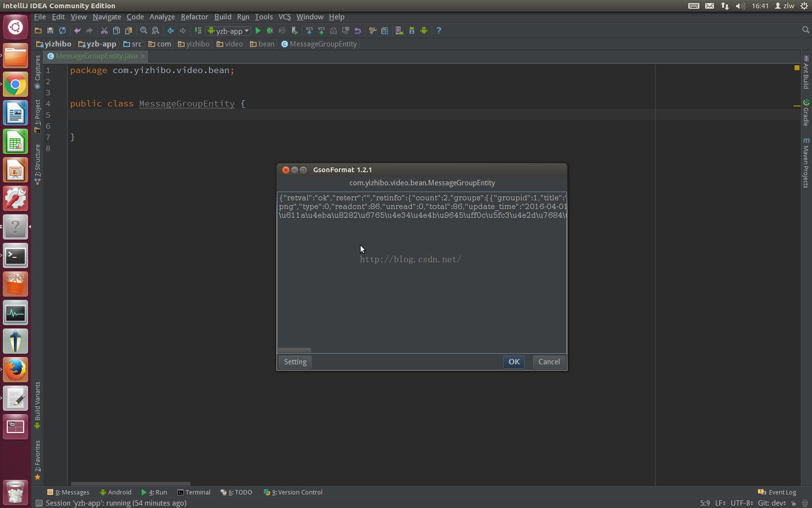Click the navigate Forward arrow icon
The height and width of the screenshot is (508, 812).
point(183,30)
